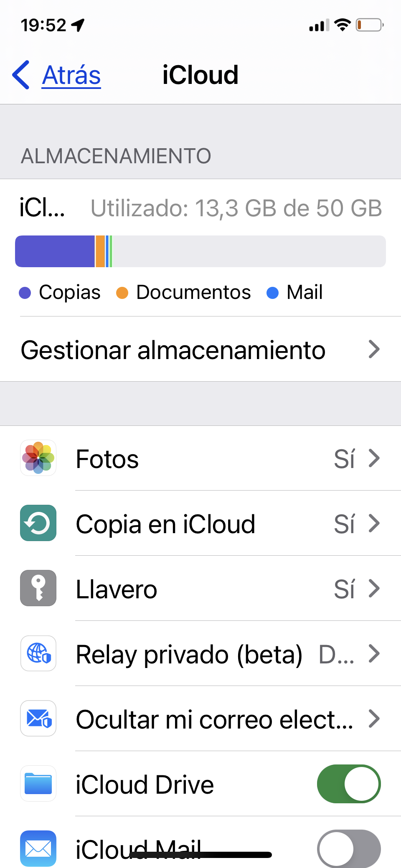Open Ocultar mi correo electrónico option
The height and width of the screenshot is (868, 401).
point(214,719)
